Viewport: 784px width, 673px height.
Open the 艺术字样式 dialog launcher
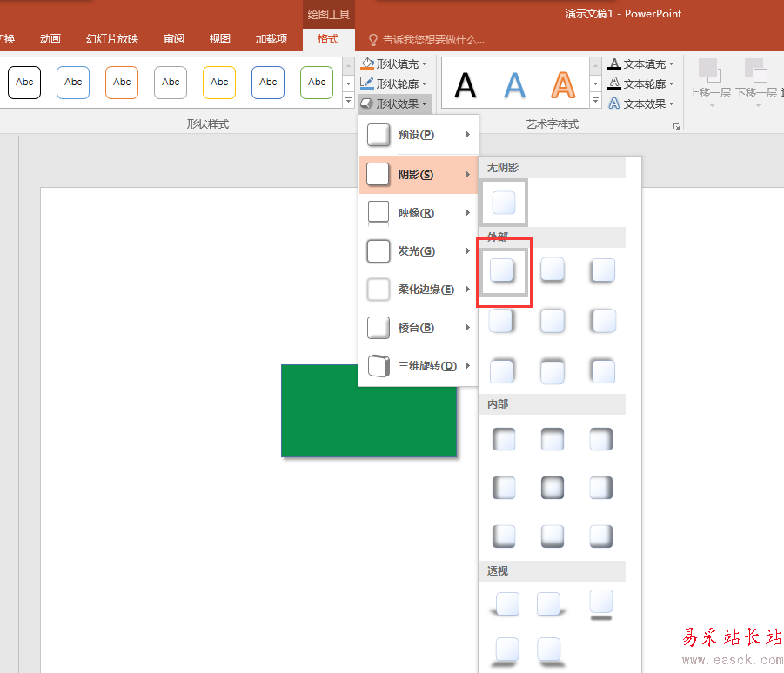[x=676, y=126]
